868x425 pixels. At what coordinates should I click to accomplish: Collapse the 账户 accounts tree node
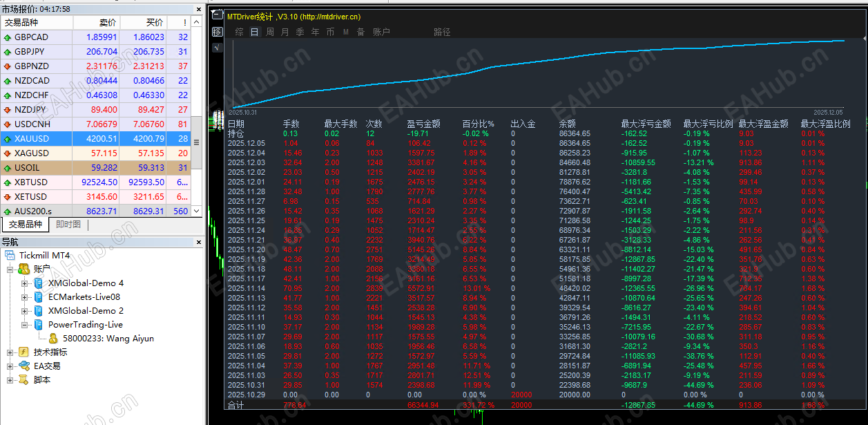click(10, 269)
